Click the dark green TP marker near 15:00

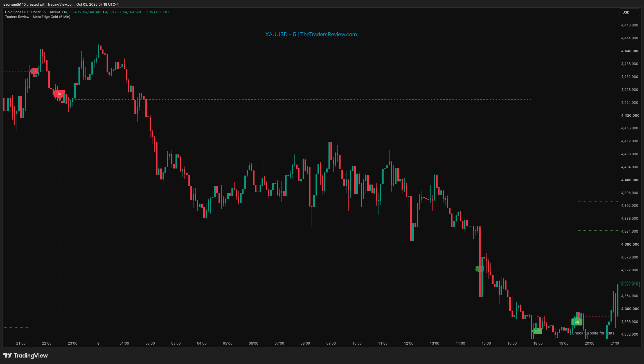[x=479, y=269]
